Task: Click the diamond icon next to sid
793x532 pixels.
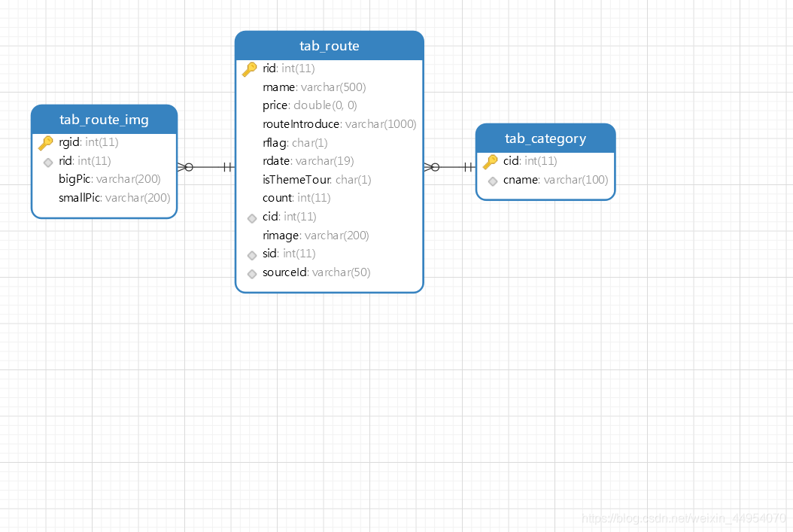Action: [x=252, y=255]
